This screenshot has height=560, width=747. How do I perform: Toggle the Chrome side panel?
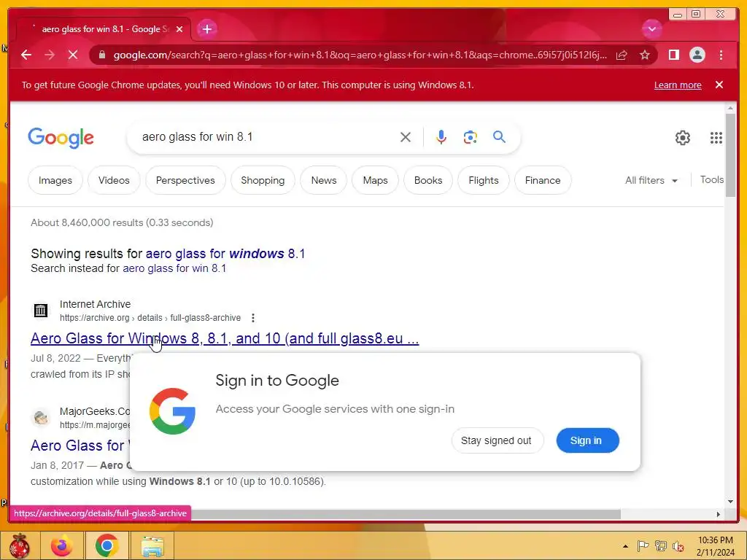[x=673, y=55]
